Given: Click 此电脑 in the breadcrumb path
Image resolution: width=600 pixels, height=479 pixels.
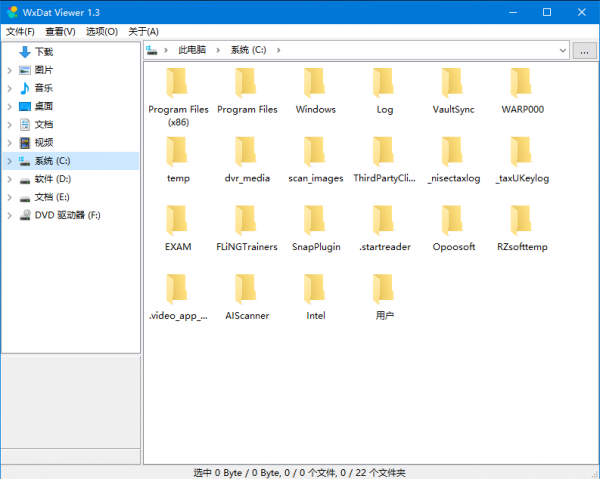Looking at the screenshot, I should click(x=192, y=50).
